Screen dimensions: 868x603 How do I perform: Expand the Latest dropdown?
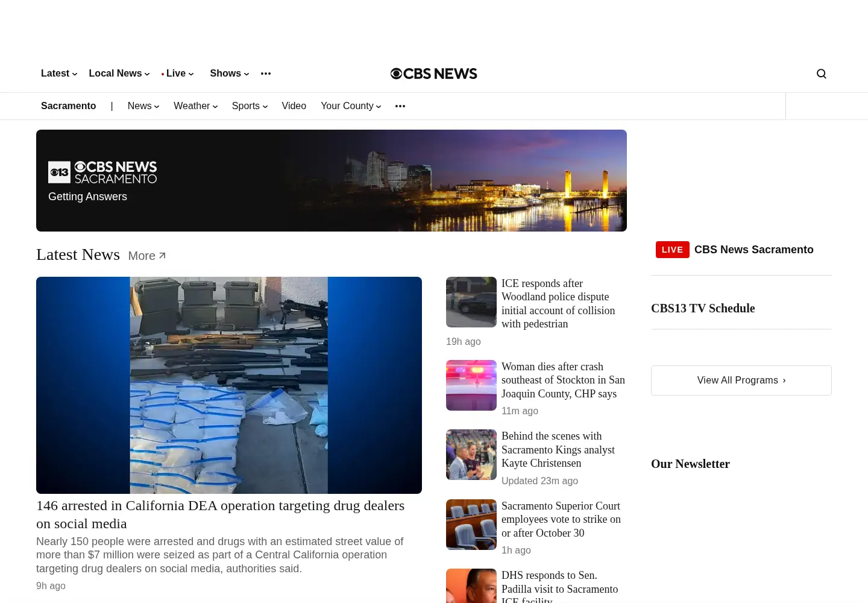[59, 74]
